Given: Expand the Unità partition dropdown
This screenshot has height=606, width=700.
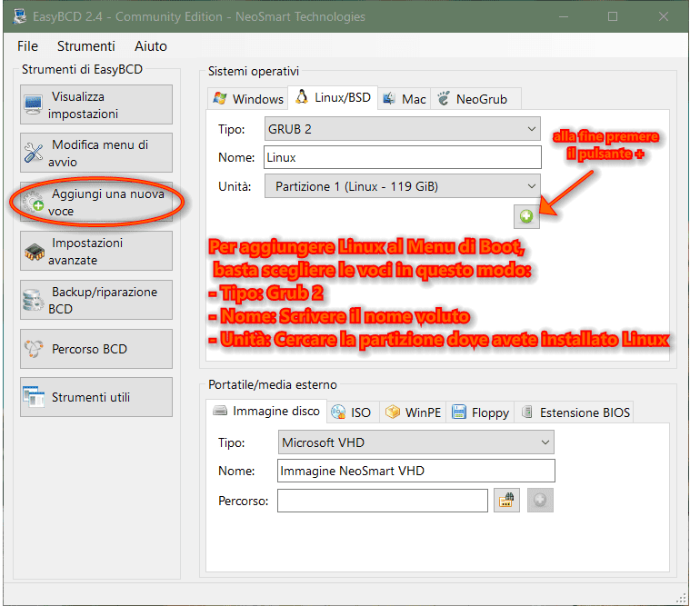Looking at the screenshot, I should pos(402,186).
